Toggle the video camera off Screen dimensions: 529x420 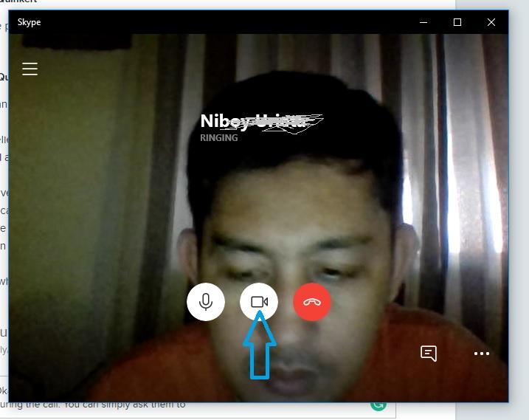click(x=259, y=302)
